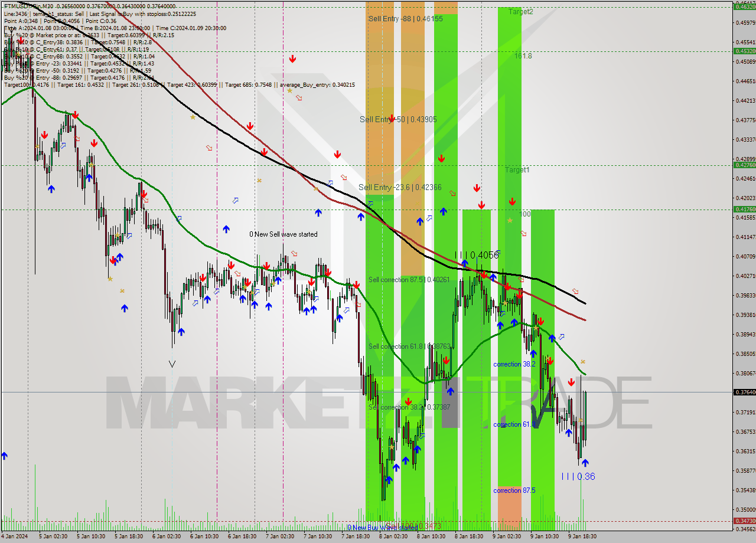Select the 'I I I 0.4056' wave label
756x543 pixels.
[x=477, y=255]
